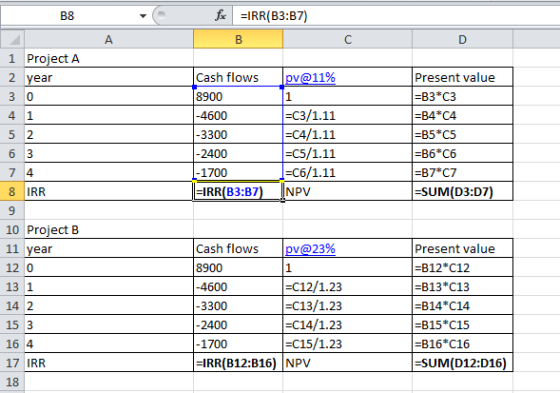
Task: Click the Name Box showing B8
Action: pos(67,16)
